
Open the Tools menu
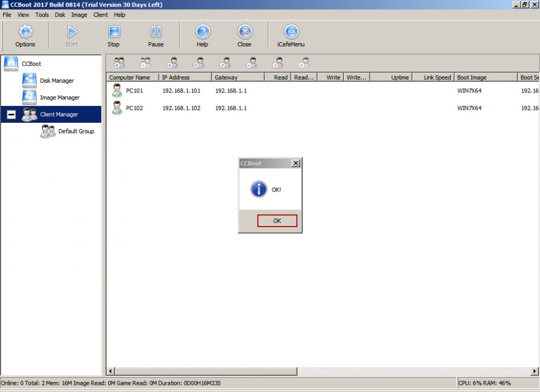(42, 15)
